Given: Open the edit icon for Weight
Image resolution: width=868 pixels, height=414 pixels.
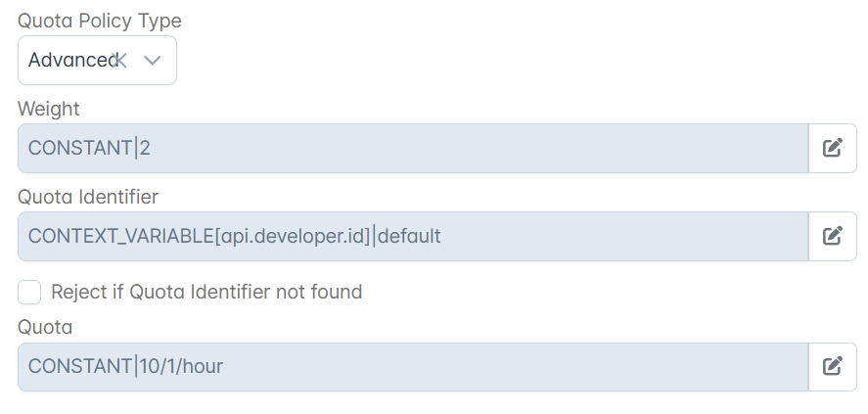Looking at the screenshot, I should pyautogui.click(x=832, y=148).
